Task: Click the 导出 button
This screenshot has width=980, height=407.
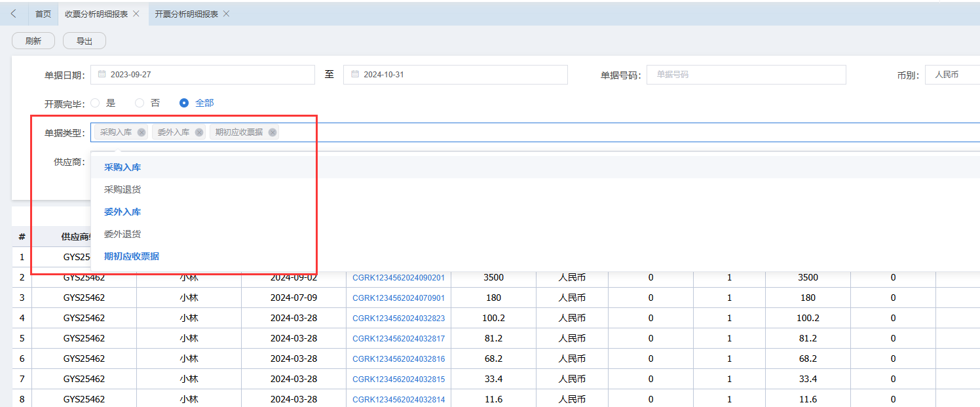Action: [x=85, y=41]
